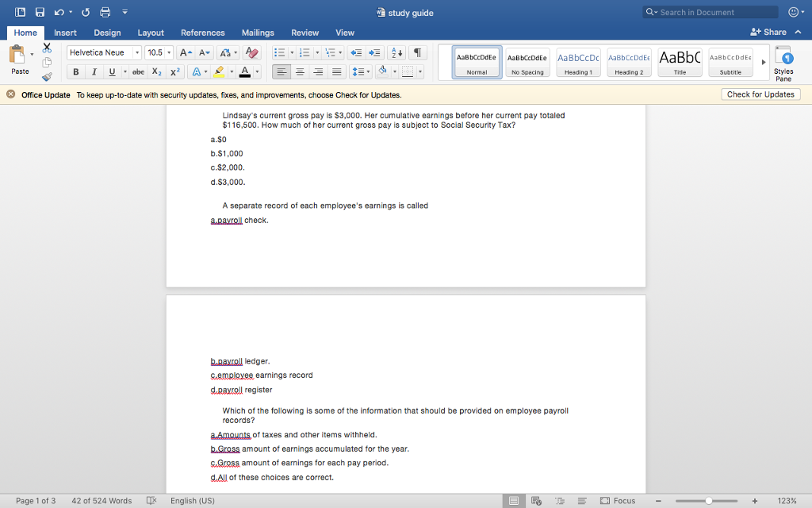Click the Print icon
The width and height of the screenshot is (812, 508).
105,12
